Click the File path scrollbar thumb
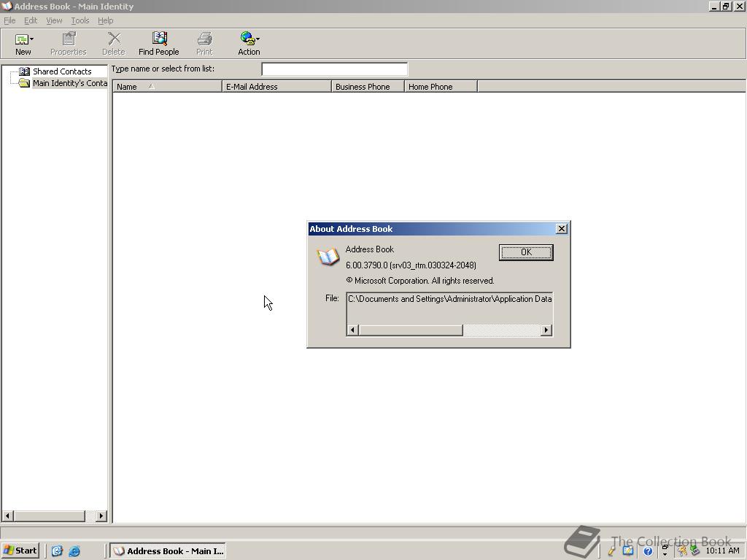This screenshot has height=560, width=747. pyautogui.click(x=411, y=330)
